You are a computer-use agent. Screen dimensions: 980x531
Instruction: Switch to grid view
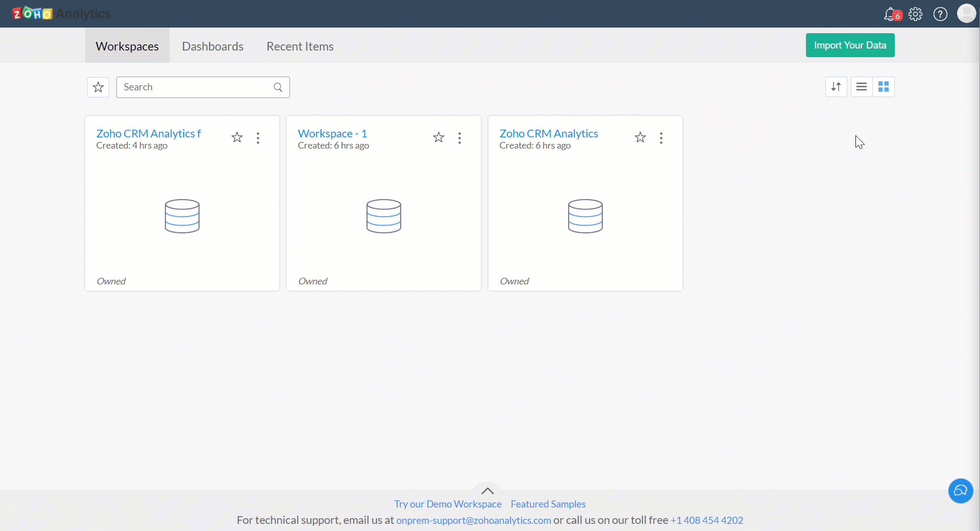coord(884,87)
